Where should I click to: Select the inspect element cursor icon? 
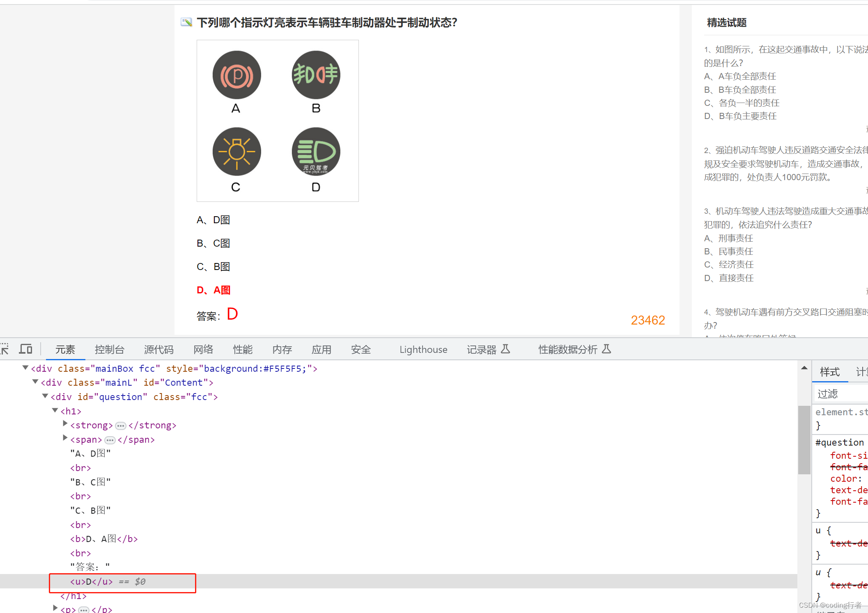4,349
